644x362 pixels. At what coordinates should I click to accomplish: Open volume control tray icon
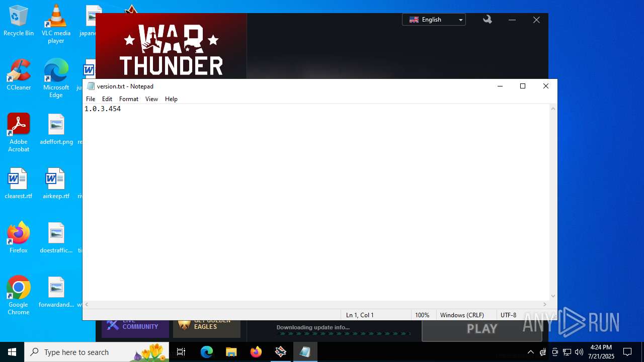579,352
